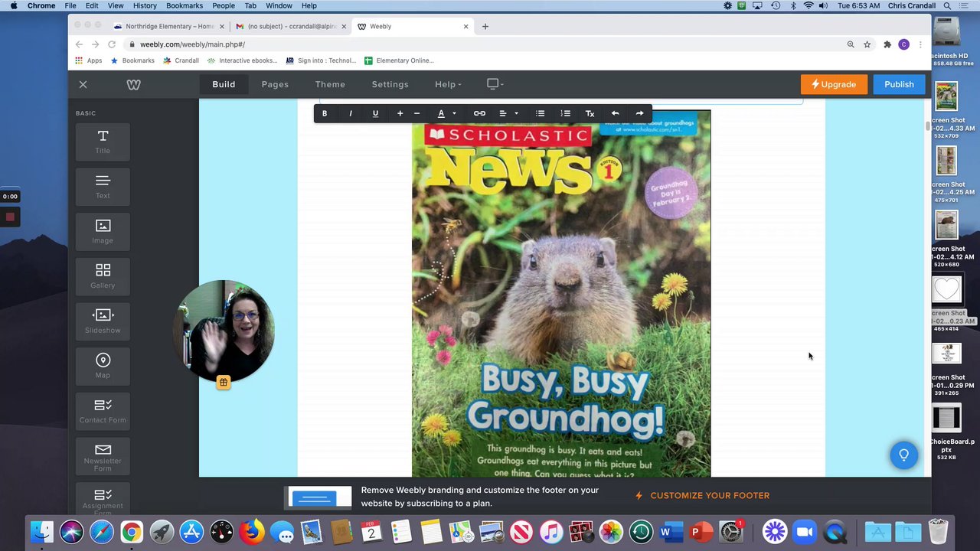This screenshot has height=551, width=980.
Task: Open Zoom from the Dock
Action: pyautogui.click(x=805, y=531)
